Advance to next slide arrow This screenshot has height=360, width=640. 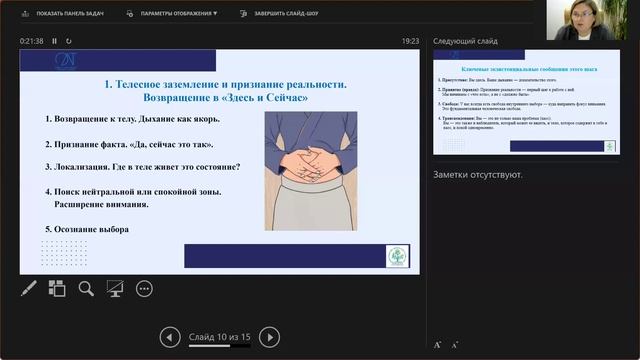coord(269,337)
